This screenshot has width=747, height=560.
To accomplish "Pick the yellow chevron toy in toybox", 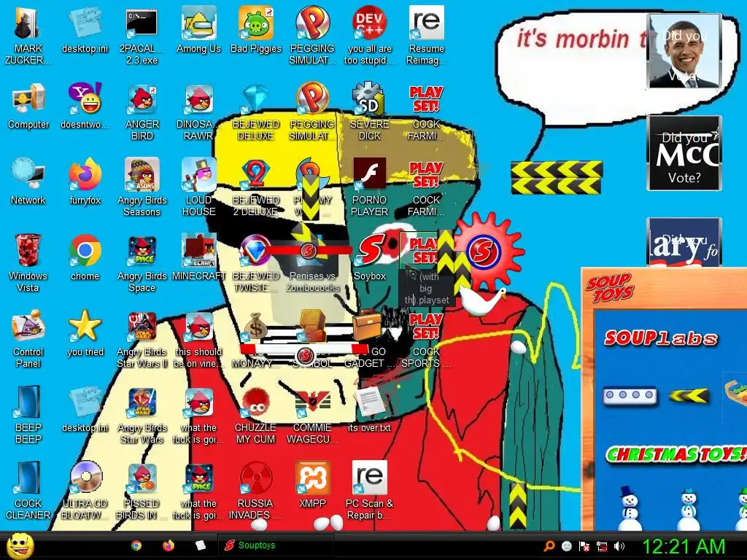I will pyautogui.click(x=689, y=395).
